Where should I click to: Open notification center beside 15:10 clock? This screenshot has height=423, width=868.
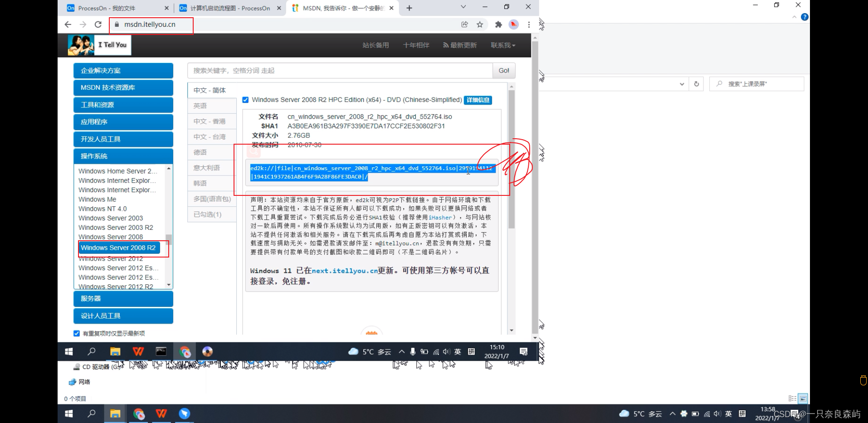point(523,351)
